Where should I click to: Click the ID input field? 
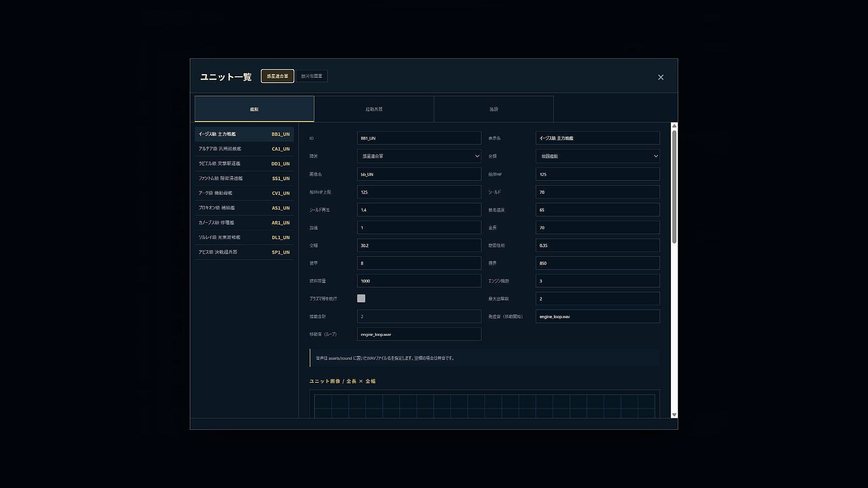coord(419,138)
